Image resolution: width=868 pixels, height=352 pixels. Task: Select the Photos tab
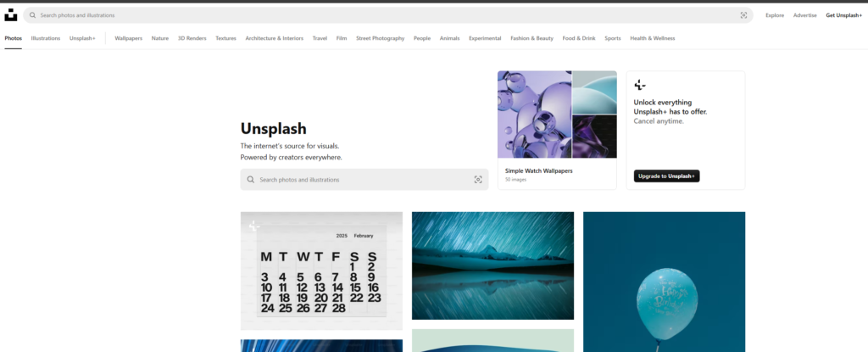(14, 38)
